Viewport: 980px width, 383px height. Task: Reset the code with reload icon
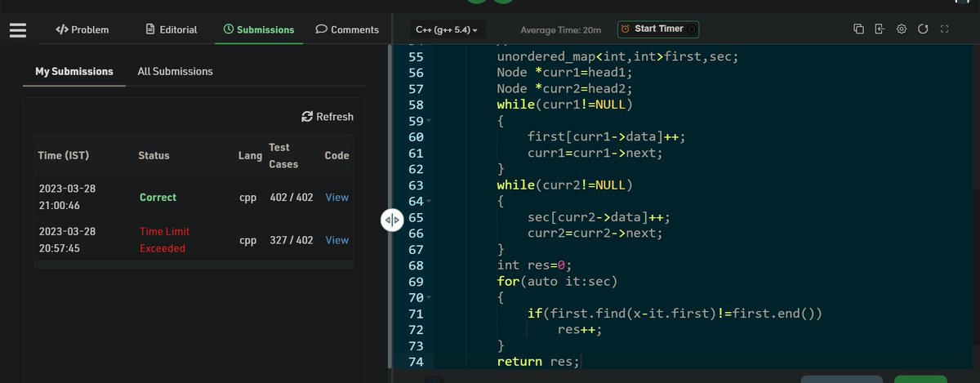tap(923, 29)
